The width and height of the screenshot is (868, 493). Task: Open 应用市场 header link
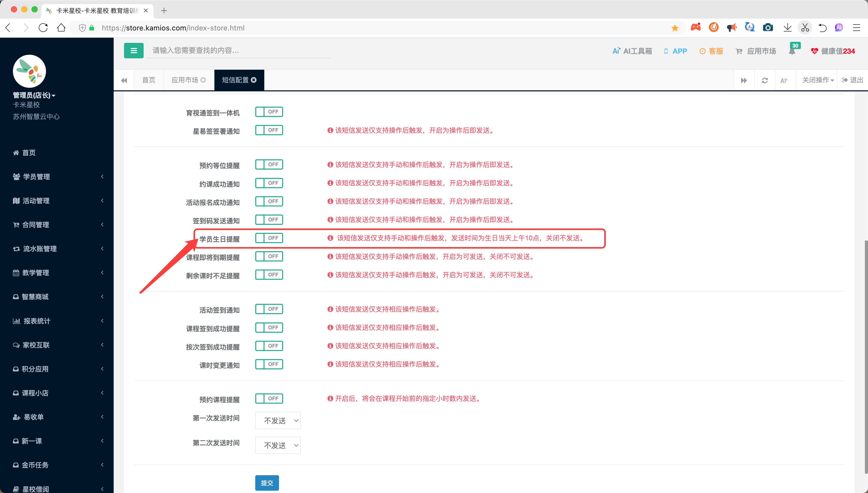(756, 51)
